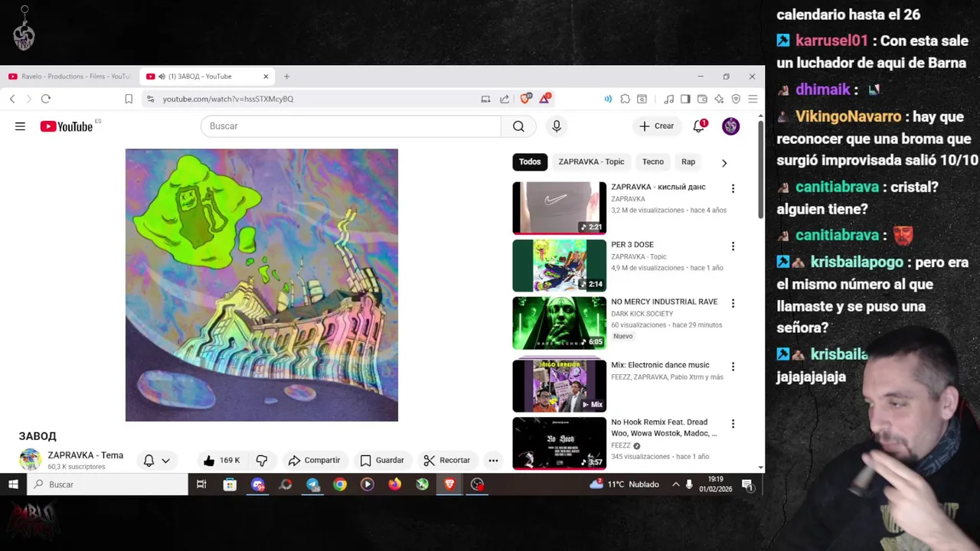Go back with the browser back arrow

coord(12,99)
